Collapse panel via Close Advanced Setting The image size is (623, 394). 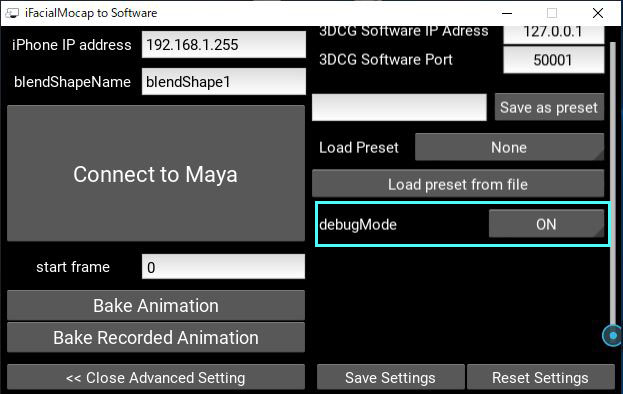(156, 377)
